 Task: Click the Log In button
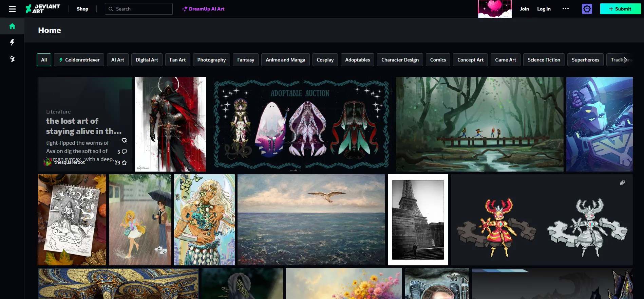(544, 9)
